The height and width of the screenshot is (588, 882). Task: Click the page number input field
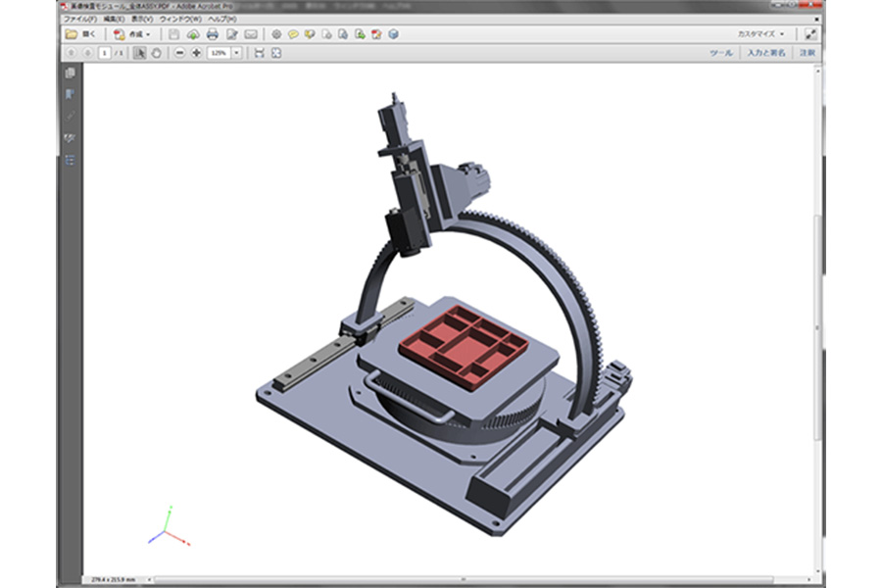tap(104, 53)
